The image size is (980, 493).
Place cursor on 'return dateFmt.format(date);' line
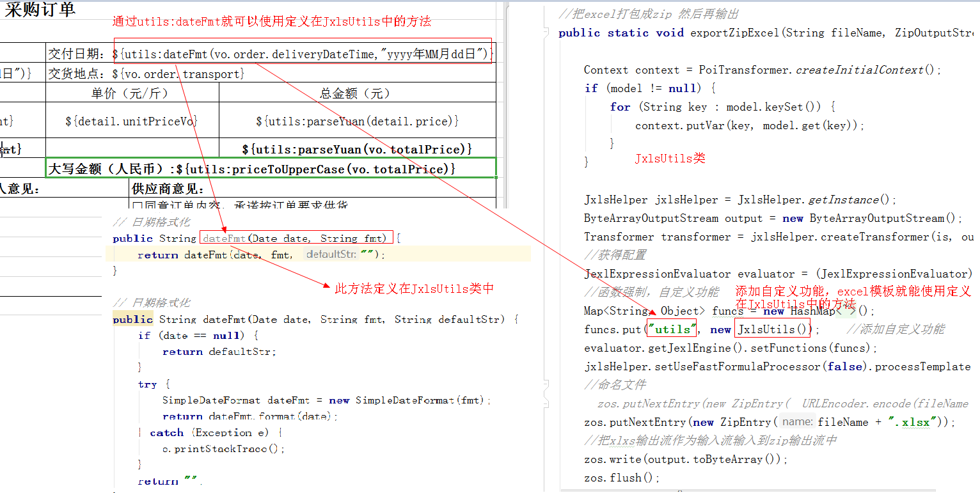pyautogui.click(x=249, y=416)
